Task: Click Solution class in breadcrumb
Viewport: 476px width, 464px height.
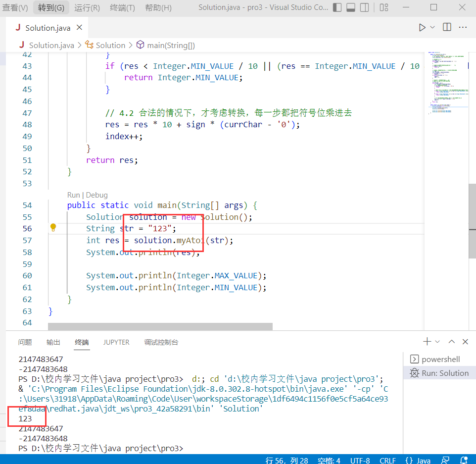Action: pos(105,45)
